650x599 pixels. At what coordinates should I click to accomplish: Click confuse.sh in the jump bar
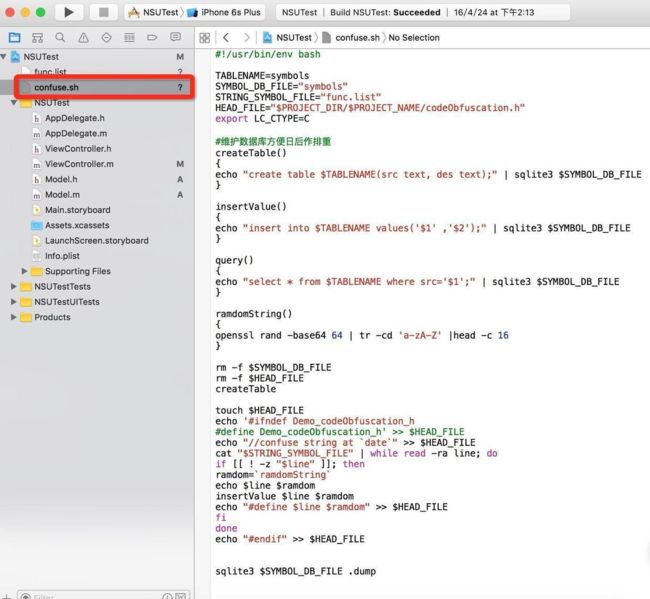pos(351,38)
